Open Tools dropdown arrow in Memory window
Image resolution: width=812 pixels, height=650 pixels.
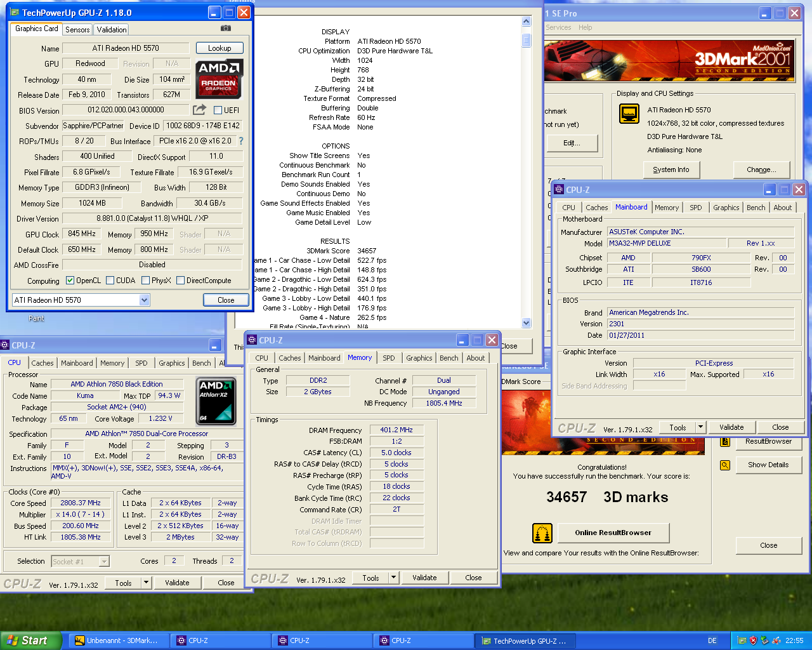coord(393,578)
